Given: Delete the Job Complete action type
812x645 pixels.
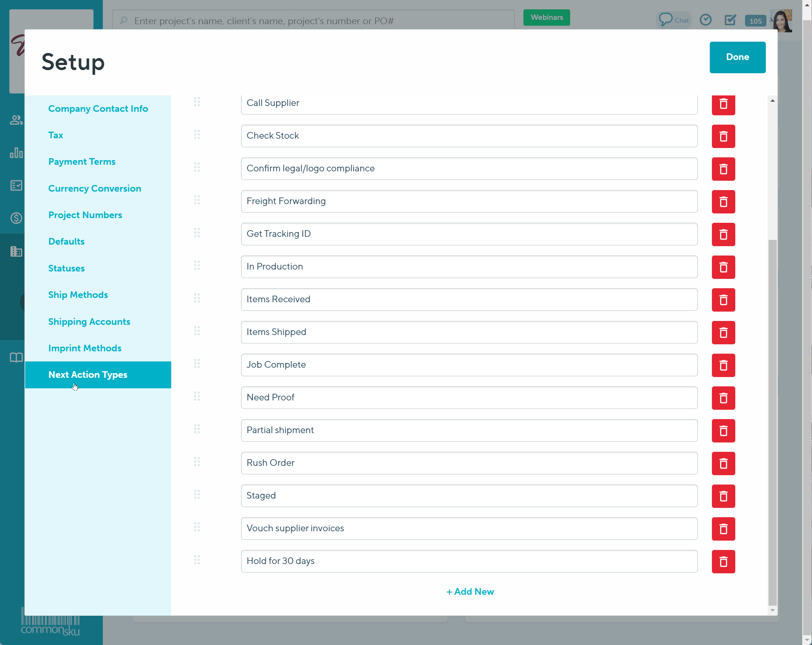Looking at the screenshot, I should tap(723, 365).
